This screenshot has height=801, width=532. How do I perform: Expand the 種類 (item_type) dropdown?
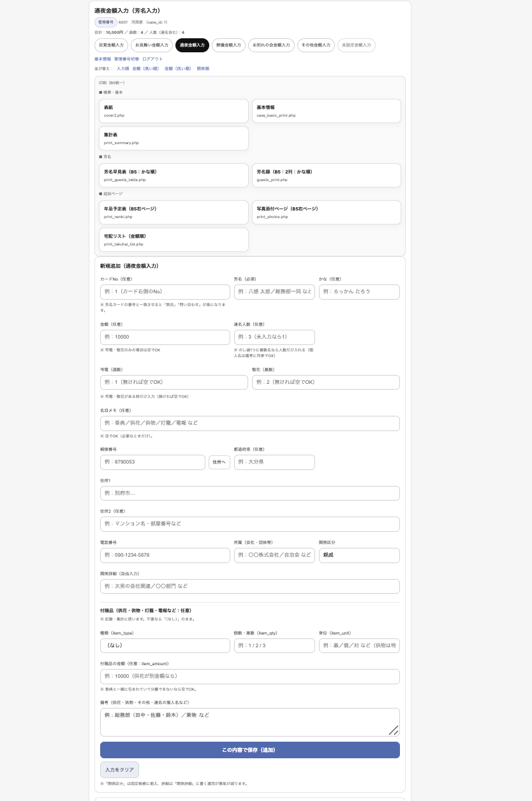pos(165,645)
